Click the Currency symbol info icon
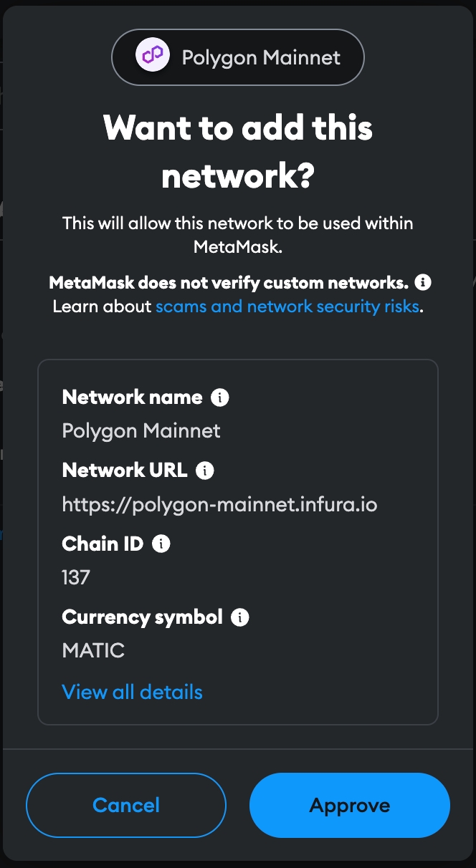The width and height of the screenshot is (476, 868). point(240,617)
